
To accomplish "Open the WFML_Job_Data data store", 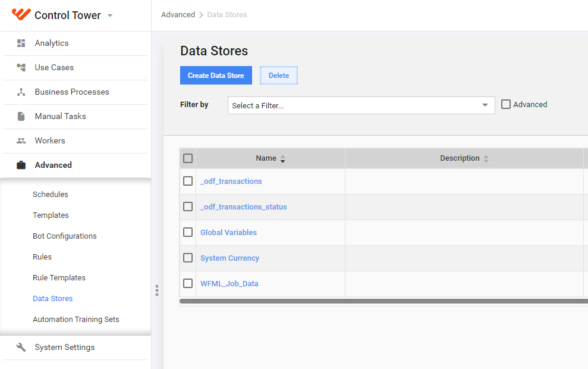I will pyautogui.click(x=229, y=284).
